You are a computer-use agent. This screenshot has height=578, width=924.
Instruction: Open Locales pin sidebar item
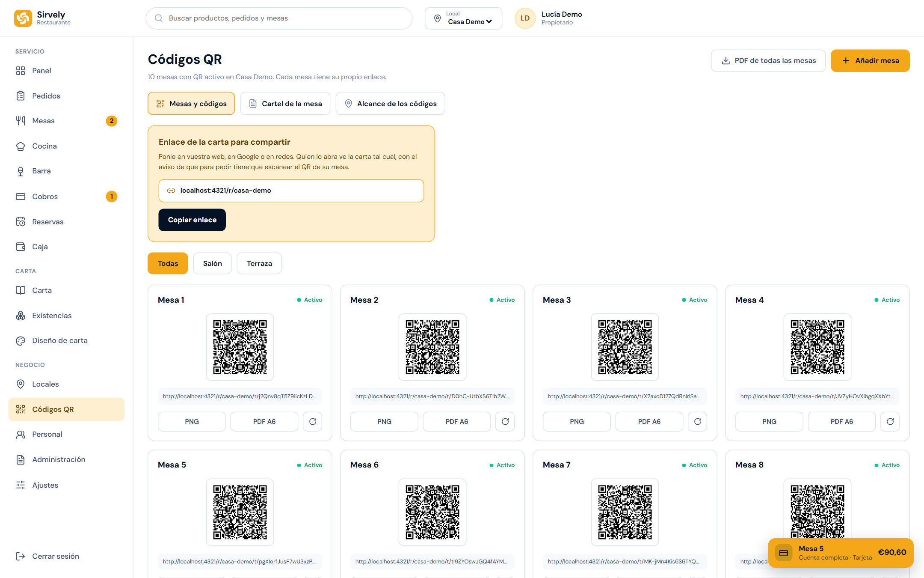[x=66, y=384]
